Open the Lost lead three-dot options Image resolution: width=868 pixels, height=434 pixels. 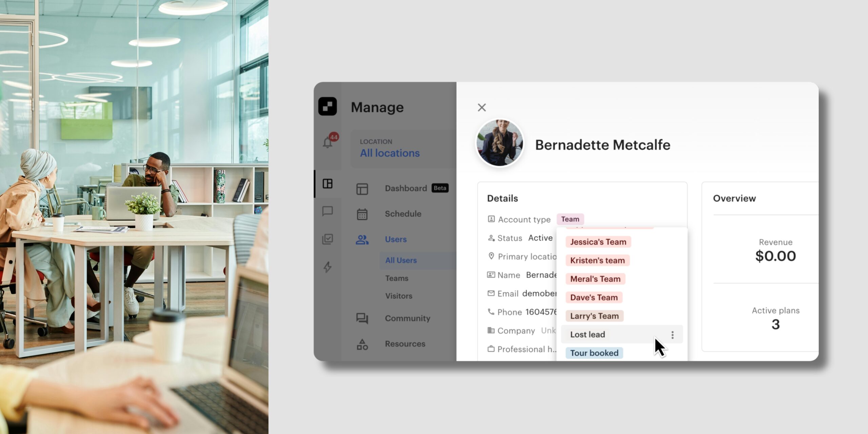pyautogui.click(x=672, y=335)
